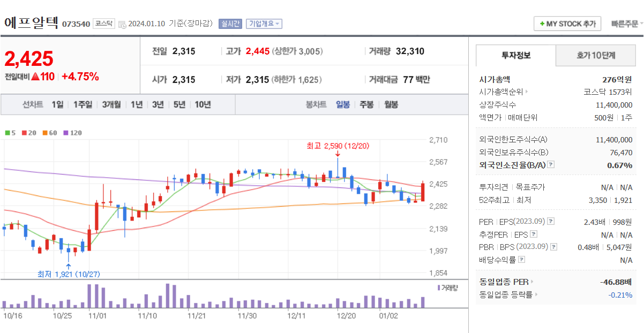Click the 외국인소진율 value 0.67%
This screenshot has height=333, width=644.
tap(620, 165)
